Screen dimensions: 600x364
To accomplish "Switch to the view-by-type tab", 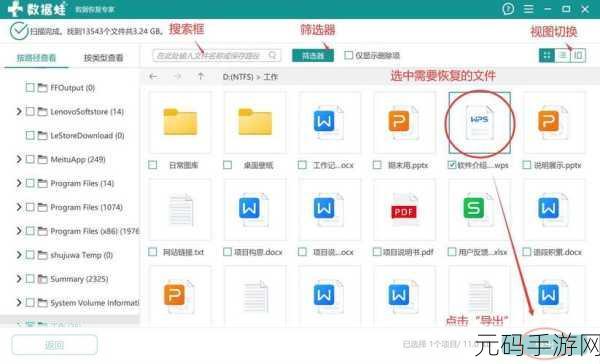I will tap(103, 58).
